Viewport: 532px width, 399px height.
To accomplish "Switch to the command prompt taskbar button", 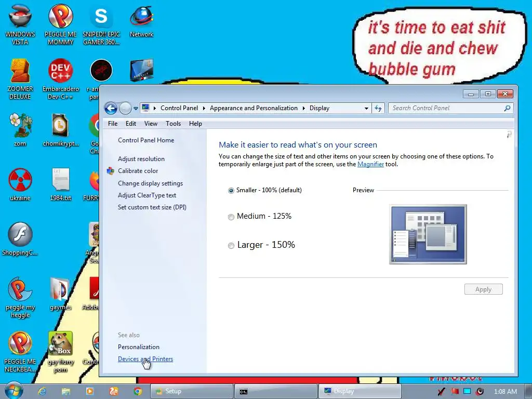I will (x=276, y=391).
